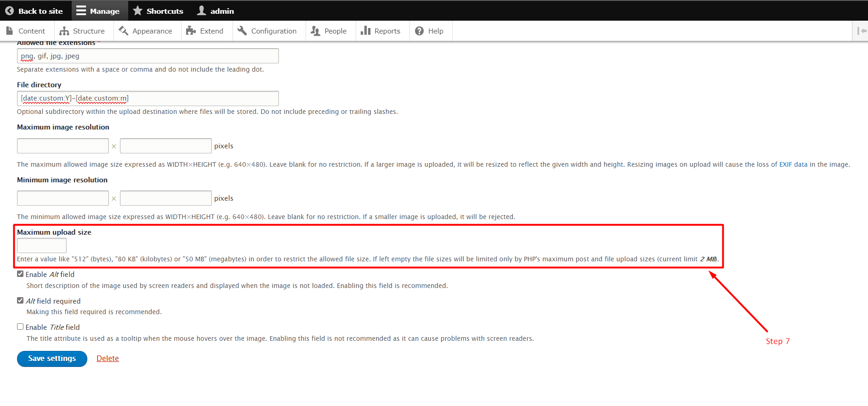This screenshot has height=406, width=868.
Task: Focus the File directory input field
Action: tap(148, 98)
